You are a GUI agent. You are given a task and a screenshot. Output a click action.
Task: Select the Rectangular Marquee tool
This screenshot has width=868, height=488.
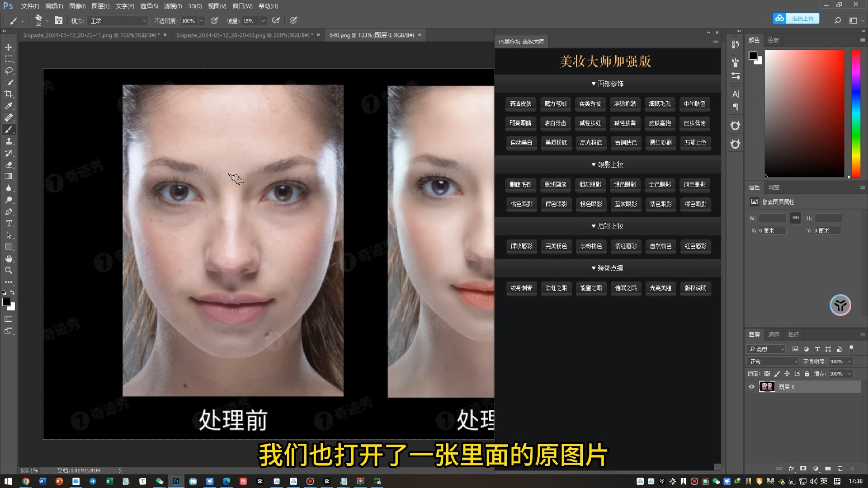click(9, 59)
